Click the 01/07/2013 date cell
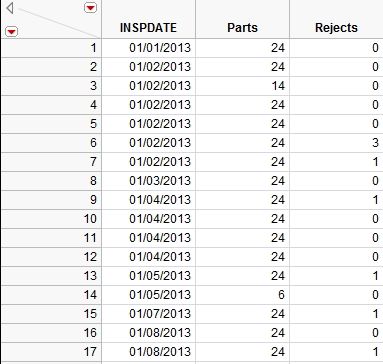The width and height of the screenshot is (383, 364). click(148, 314)
